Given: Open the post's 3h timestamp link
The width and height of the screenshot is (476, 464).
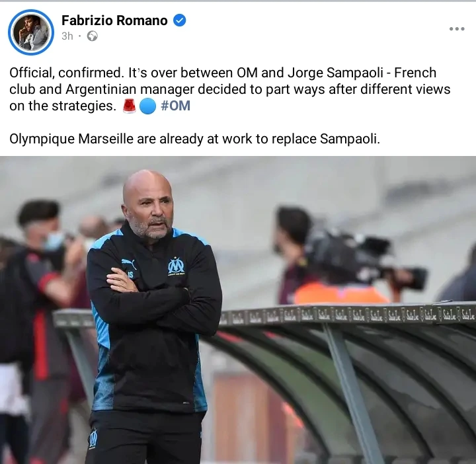Looking at the screenshot, I should tap(67, 36).
